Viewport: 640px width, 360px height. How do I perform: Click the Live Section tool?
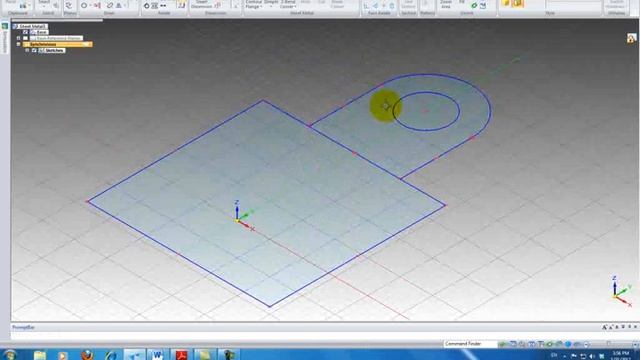pyautogui.click(x=408, y=5)
